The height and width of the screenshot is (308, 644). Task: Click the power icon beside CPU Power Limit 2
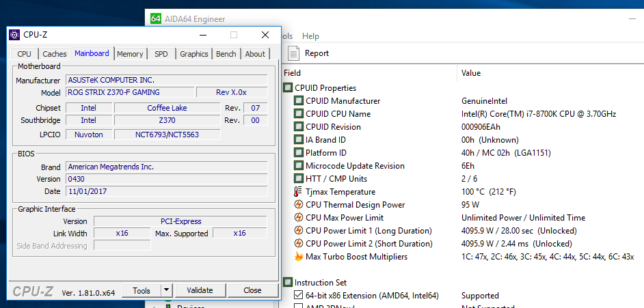pos(299,244)
